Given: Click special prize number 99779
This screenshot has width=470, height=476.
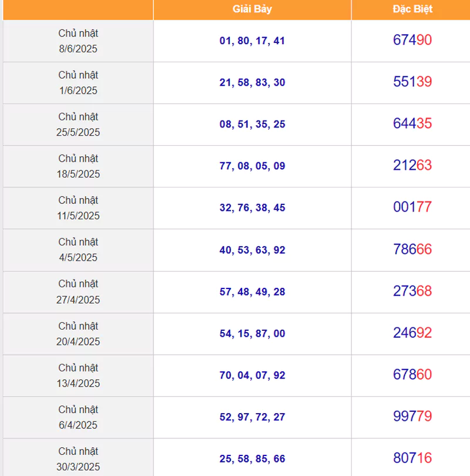Looking at the screenshot, I should (x=412, y=416).
